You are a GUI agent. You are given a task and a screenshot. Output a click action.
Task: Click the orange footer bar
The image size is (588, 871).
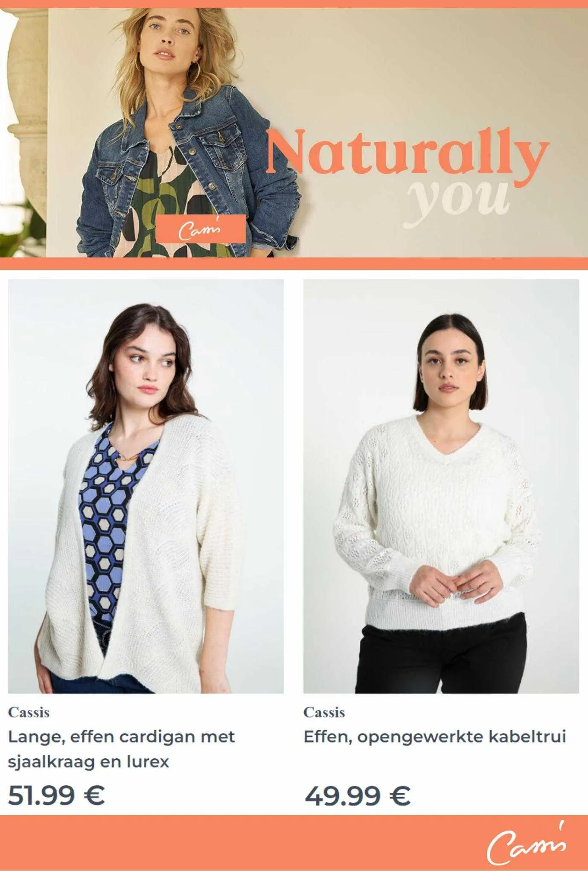(294, 843)
